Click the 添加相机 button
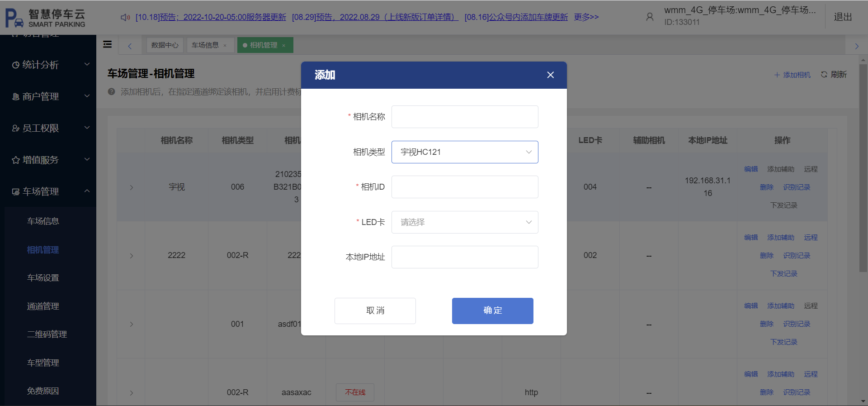868x406 pixels. (792, 75)
